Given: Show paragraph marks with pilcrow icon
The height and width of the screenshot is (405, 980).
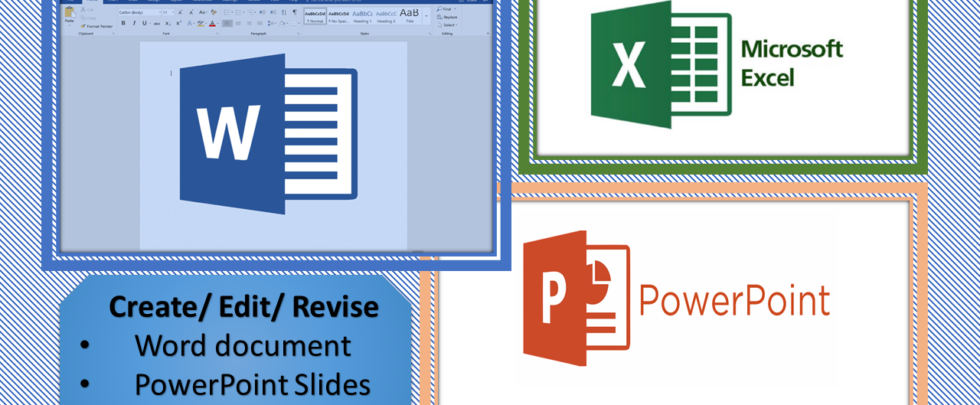Looking at the screenshot, I should click(x=295, y=12).
